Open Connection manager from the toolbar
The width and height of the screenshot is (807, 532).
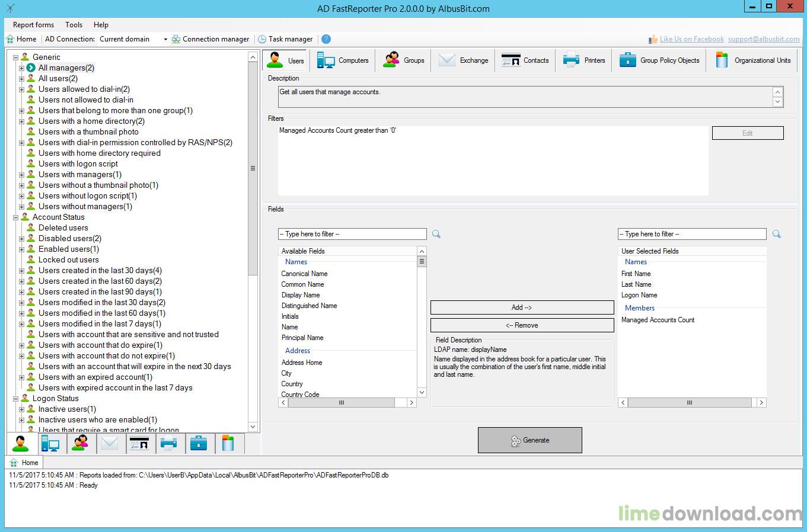(x=210, y=39)
